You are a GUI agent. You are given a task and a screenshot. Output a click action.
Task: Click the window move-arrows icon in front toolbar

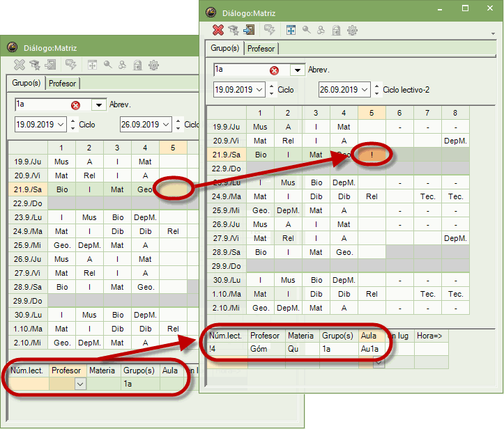click(x=291, y=30)
